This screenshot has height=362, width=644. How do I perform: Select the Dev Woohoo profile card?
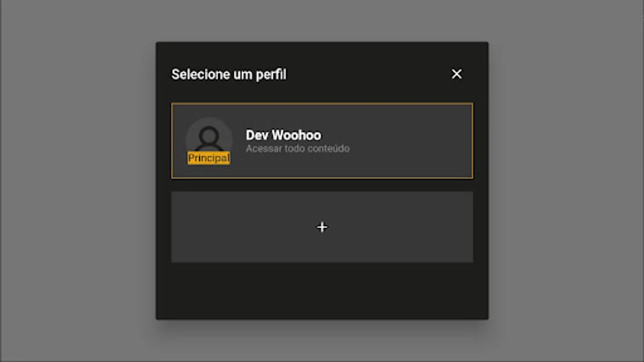coord(322,141)
